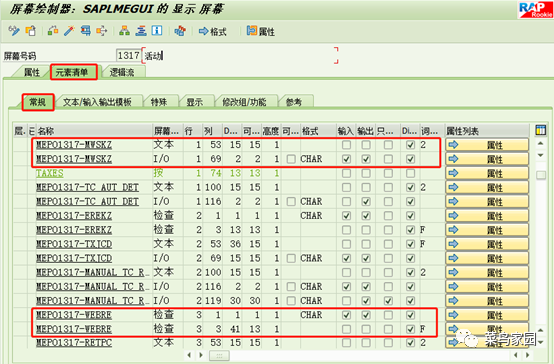The image size is (554, 364).
Task: Click the horizontal scrollbar thumb under table
Action: pyautogui.click(x=219, y=355)
